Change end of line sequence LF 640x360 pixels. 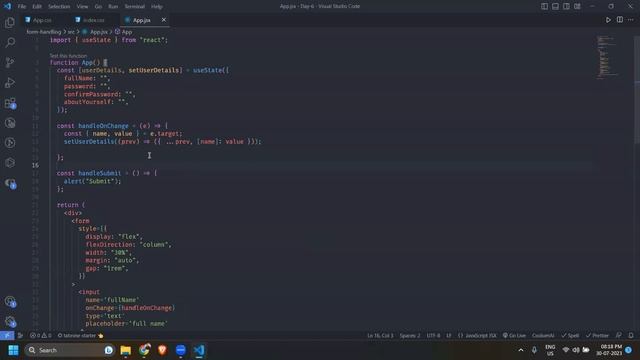(449, 336)
